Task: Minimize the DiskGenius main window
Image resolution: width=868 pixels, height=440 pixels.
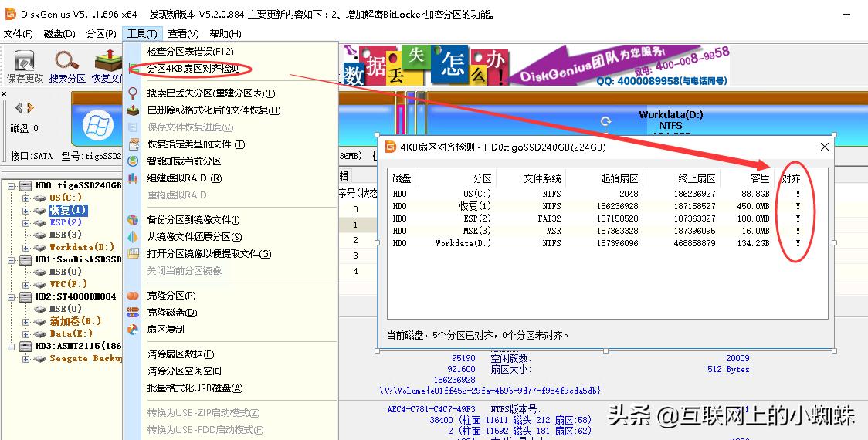Action: click(847, 15)
